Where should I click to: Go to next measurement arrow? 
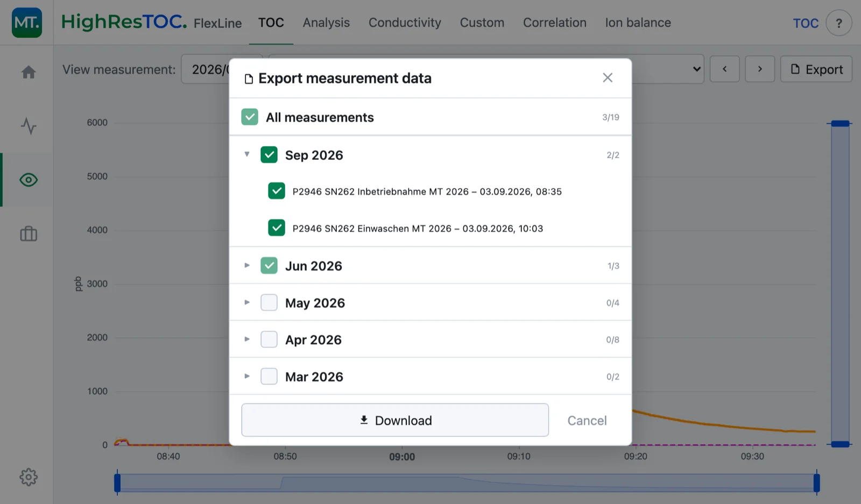[760, 69]
